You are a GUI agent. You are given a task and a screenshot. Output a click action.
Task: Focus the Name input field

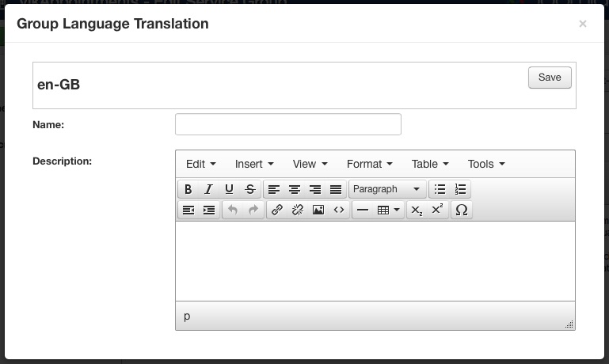pos(288,124)
